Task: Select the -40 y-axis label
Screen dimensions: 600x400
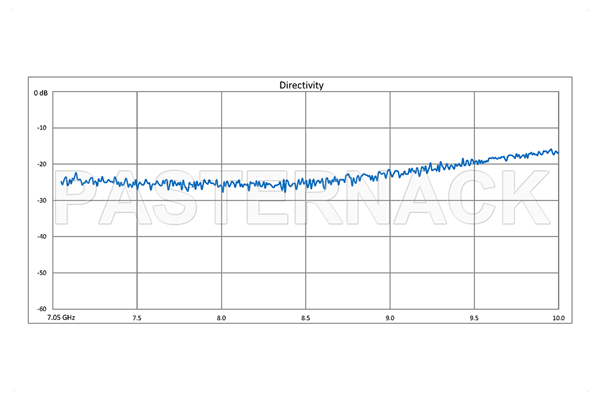Action: [42, 237]
